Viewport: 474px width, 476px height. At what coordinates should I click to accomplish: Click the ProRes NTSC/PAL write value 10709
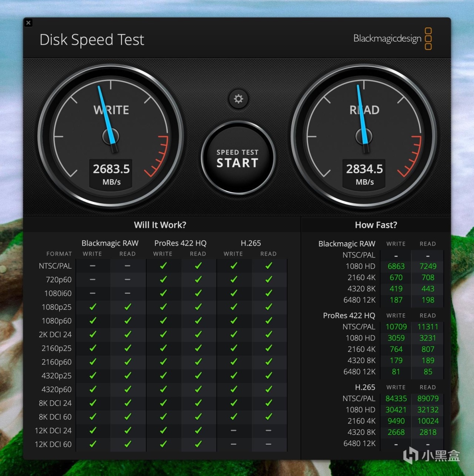click(x=396, y=327)
